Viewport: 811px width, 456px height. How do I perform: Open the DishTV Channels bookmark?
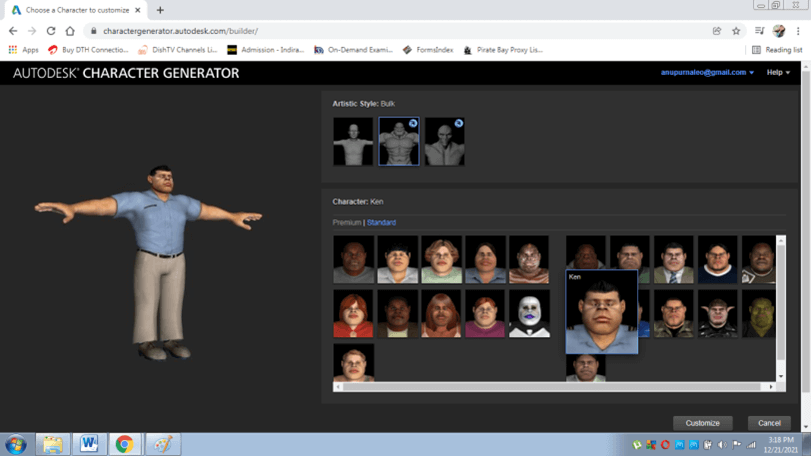(177, 50)
